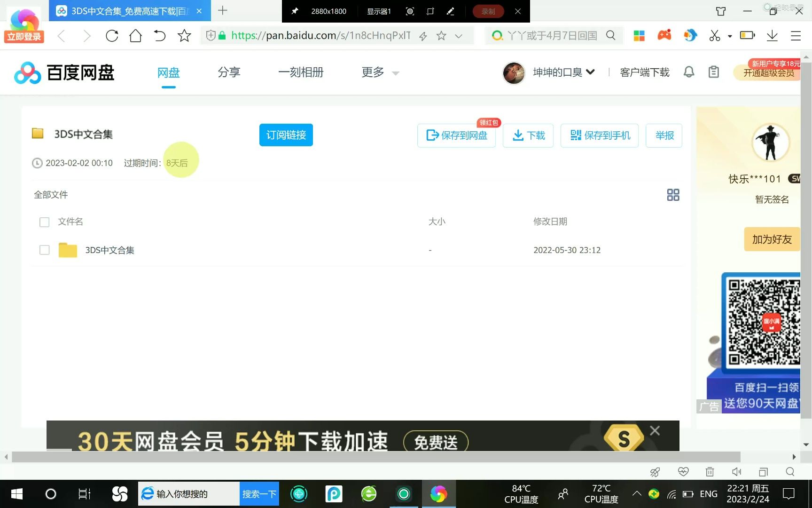
Task: Click the rocket accelerator icon in status bar
Action: tap(655, 471)
